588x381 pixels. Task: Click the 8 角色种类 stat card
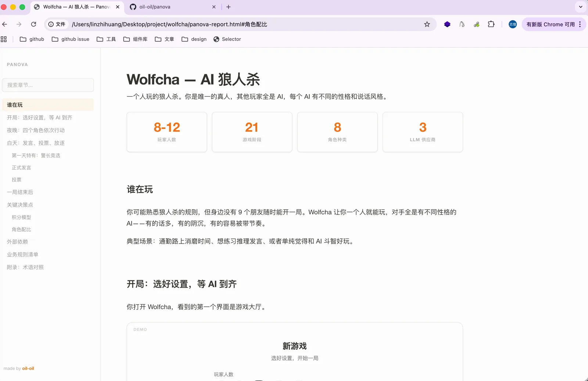coord(337,132)
